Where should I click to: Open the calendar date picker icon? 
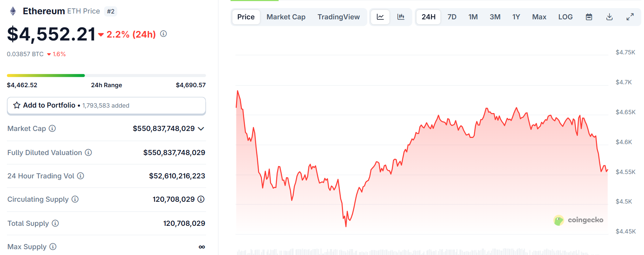click(589, 17)
